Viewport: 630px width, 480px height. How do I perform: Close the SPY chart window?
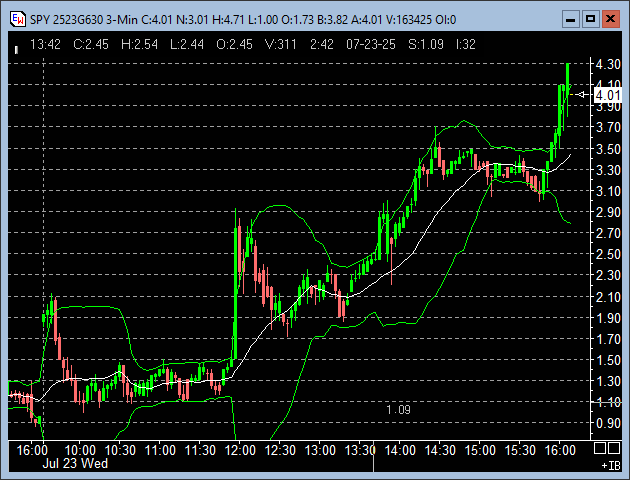point(611,19)
